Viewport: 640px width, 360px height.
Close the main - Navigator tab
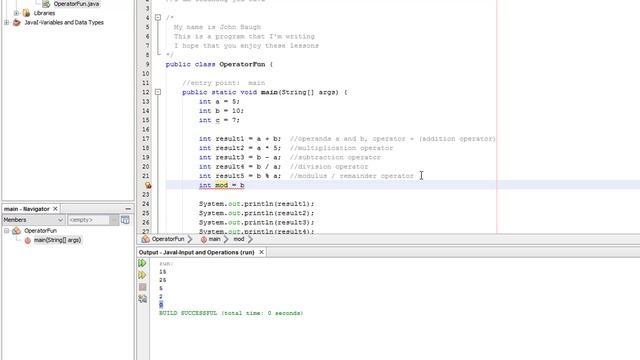point(55,209)
